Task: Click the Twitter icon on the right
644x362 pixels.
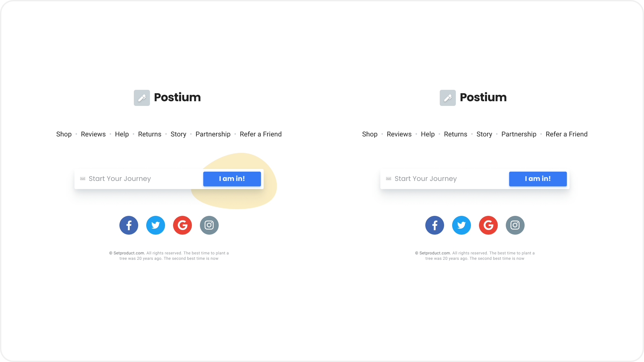Action: click(461, 225)
